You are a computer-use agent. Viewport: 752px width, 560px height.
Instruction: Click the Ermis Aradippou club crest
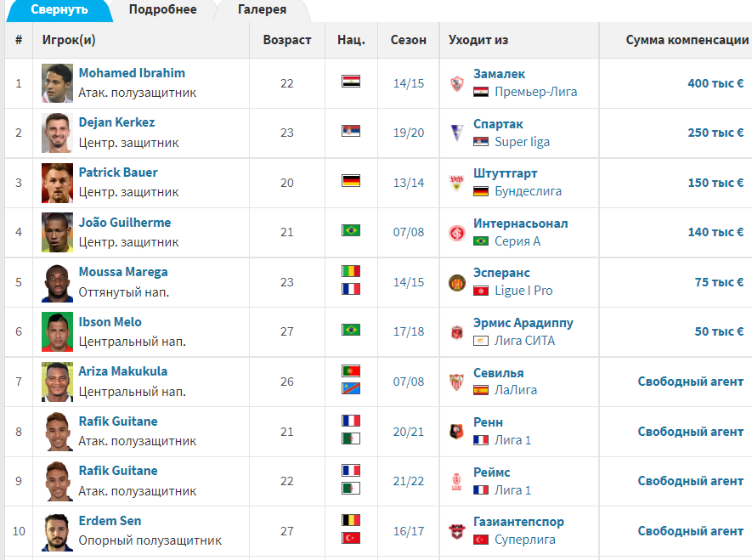coord(456,331)
